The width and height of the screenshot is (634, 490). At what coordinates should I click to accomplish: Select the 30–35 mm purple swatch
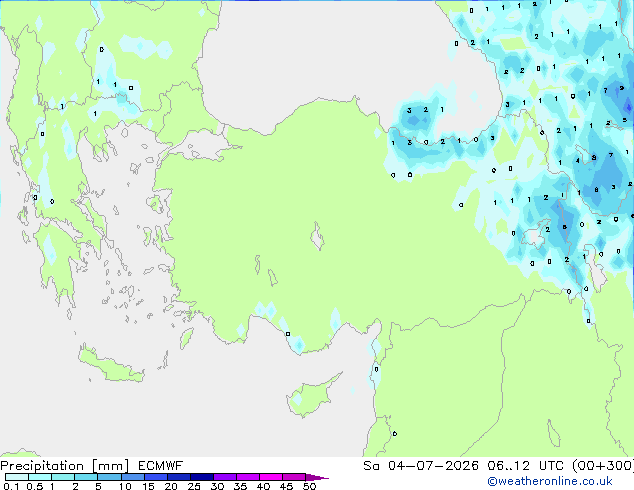[x=225, y=477]
